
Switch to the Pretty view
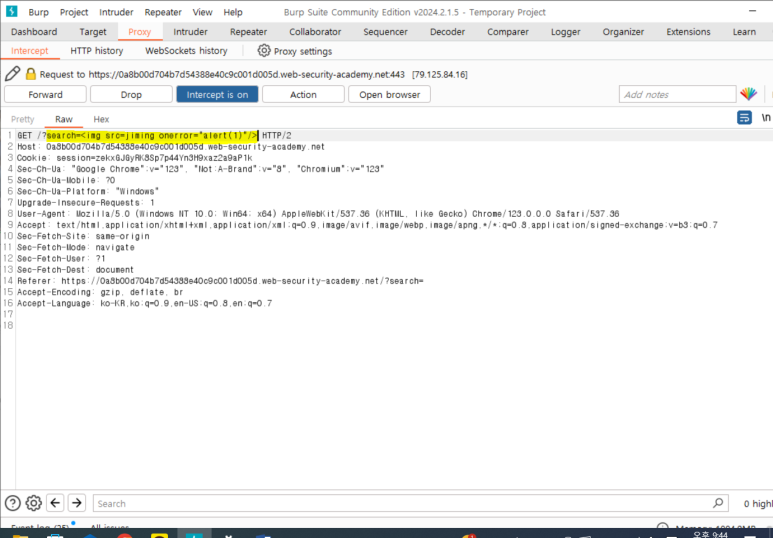click(x=23, y=119)
